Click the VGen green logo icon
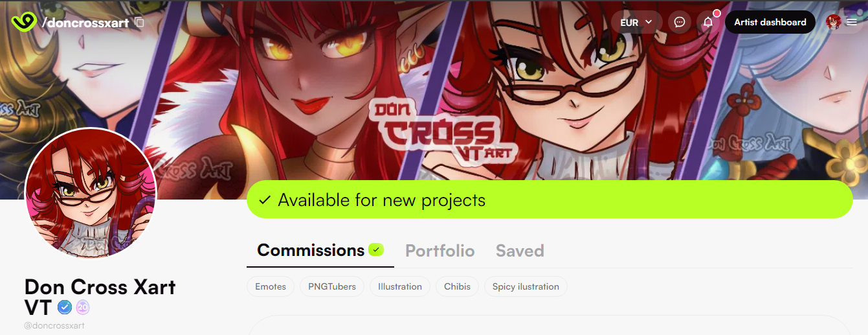Screen dimensions: 868x335 pyautogui.click(x=23, y=23)
